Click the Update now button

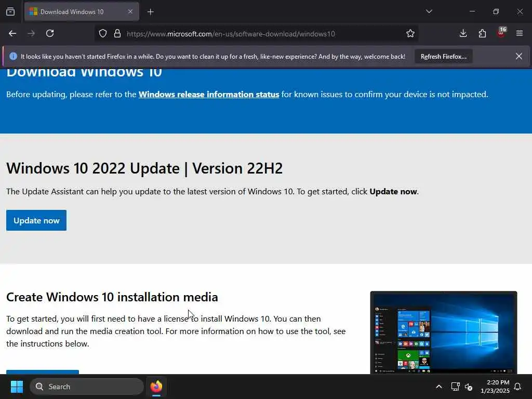tap(36, 220)
